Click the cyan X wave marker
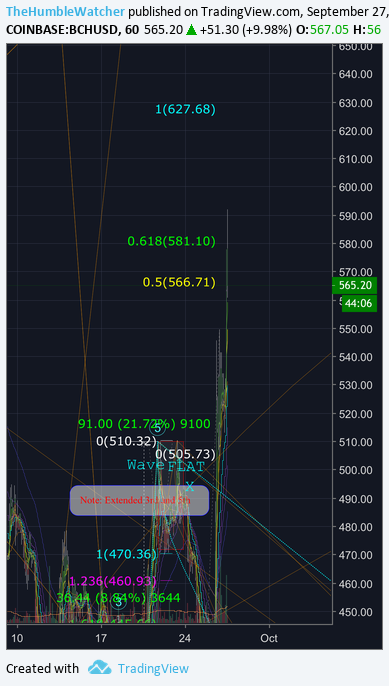Screen dimensions: 389x686 (x=189, y=486)
